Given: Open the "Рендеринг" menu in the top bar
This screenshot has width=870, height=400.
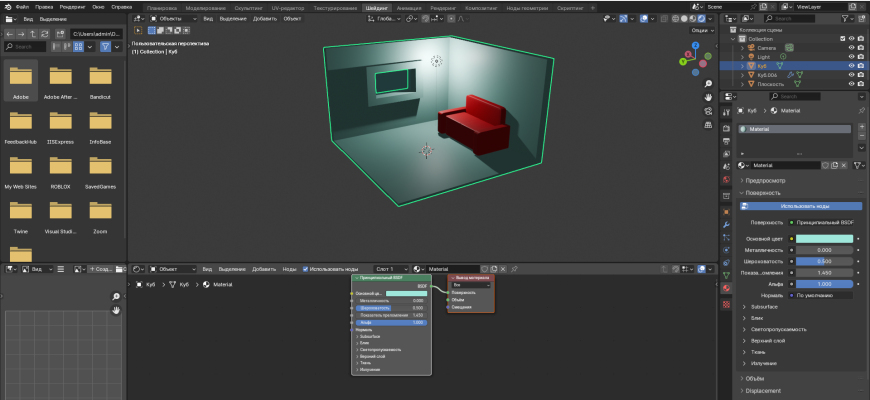Looking at the screenshot, I should point(72,6).
